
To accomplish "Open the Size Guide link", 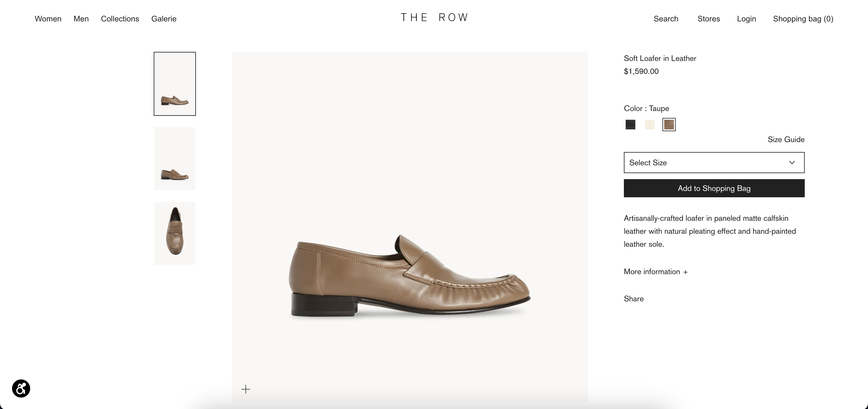I will 786,140.
